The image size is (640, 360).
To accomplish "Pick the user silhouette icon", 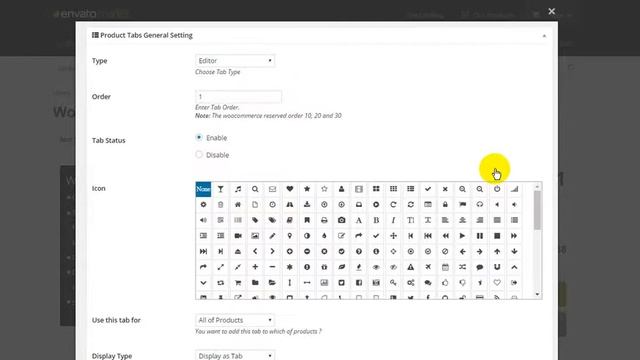I will pos(341,189).
